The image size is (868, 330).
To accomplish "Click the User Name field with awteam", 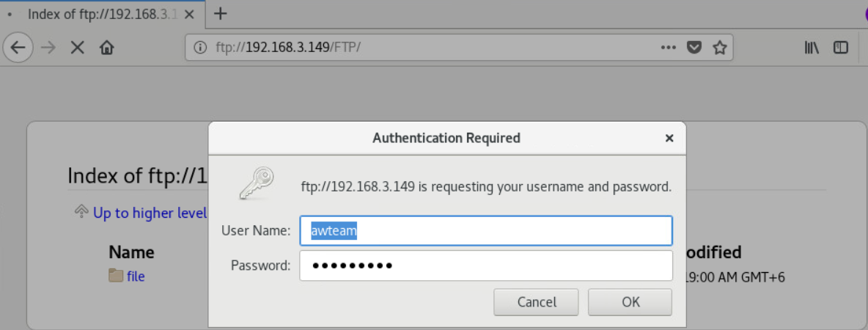I will 486,230.
